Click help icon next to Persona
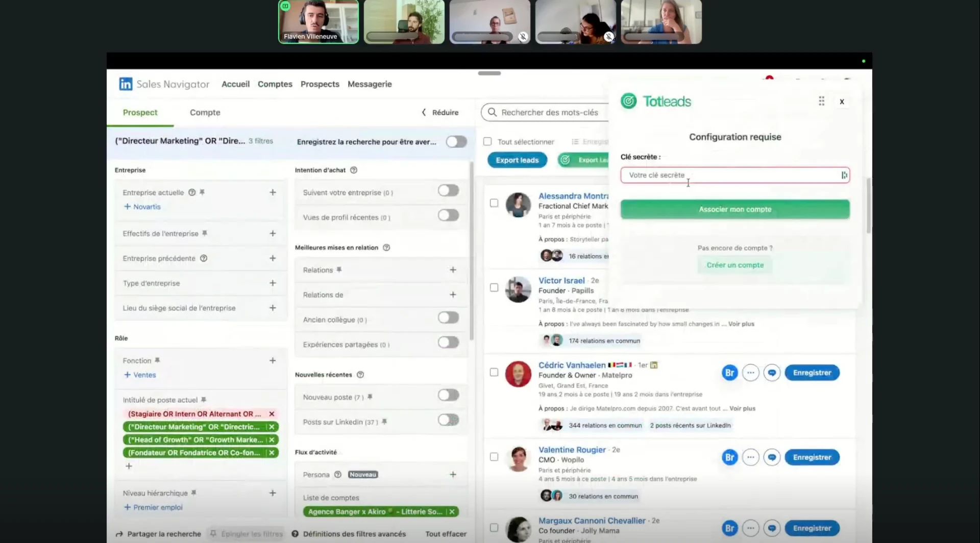Screen dimensions: 980x543 338,475
